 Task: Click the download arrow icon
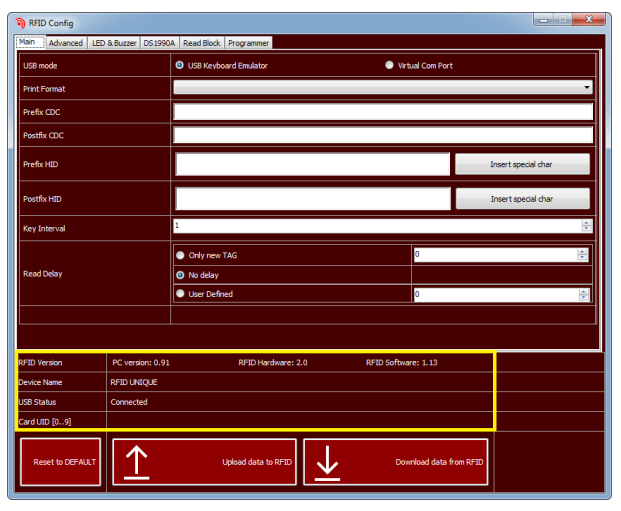click(x=328, y=462)
